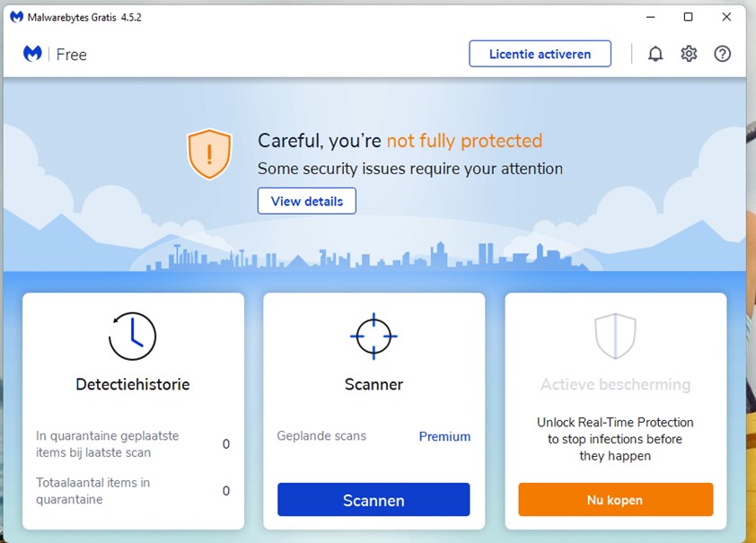Click the help question mark icon
The height and width of the screenshot is (543, 756).
pyautogui.click(x=723, y=54)
